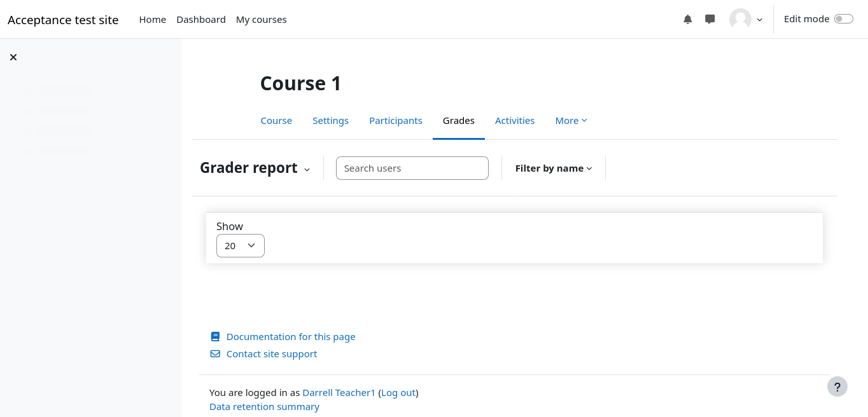The width and height of the screenshot is (868, 417).
Task: Open the Filter by name dropdown
Action: [x=553, y=168]
